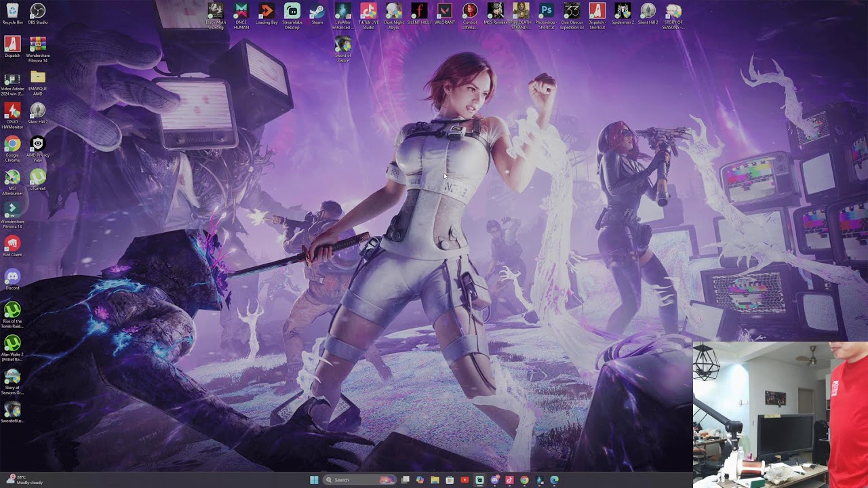Select the teal Wondershare Filmora 14 app icon

pos(12,216)
